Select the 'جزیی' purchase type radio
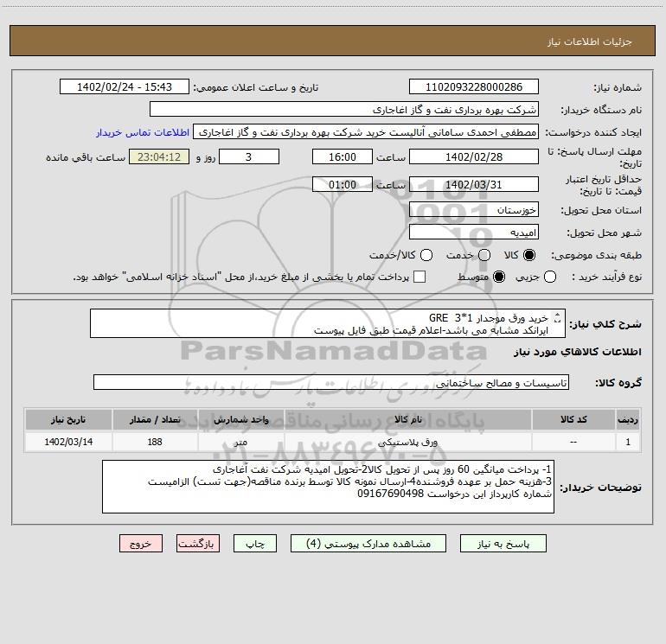This screenshot has width=666, height=644. point(549,277)
